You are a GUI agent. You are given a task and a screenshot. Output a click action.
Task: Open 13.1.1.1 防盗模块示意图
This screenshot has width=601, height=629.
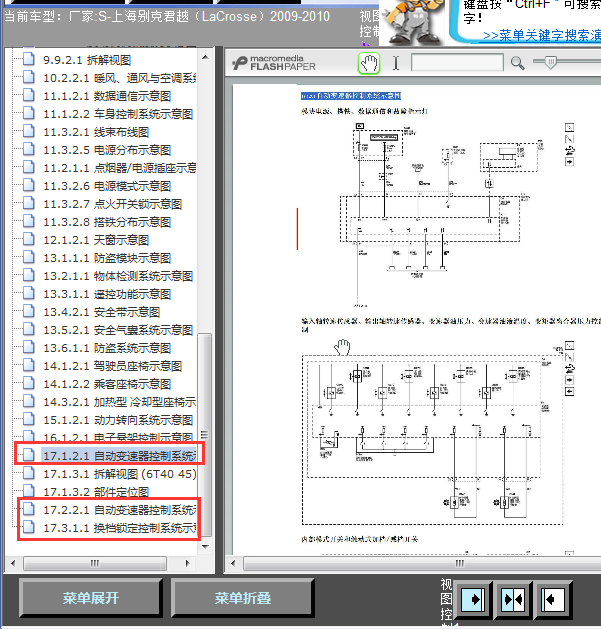click(107, 258)
